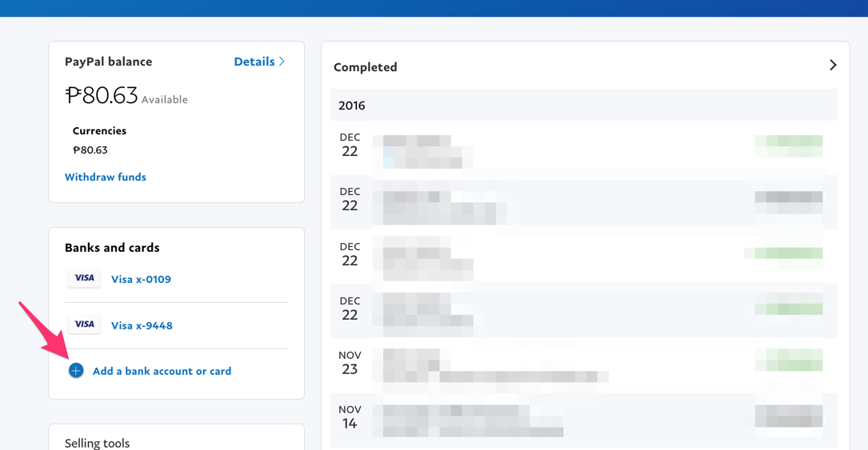
Task: Click the blue plus icon to add bank
Action: click(76, 371)
